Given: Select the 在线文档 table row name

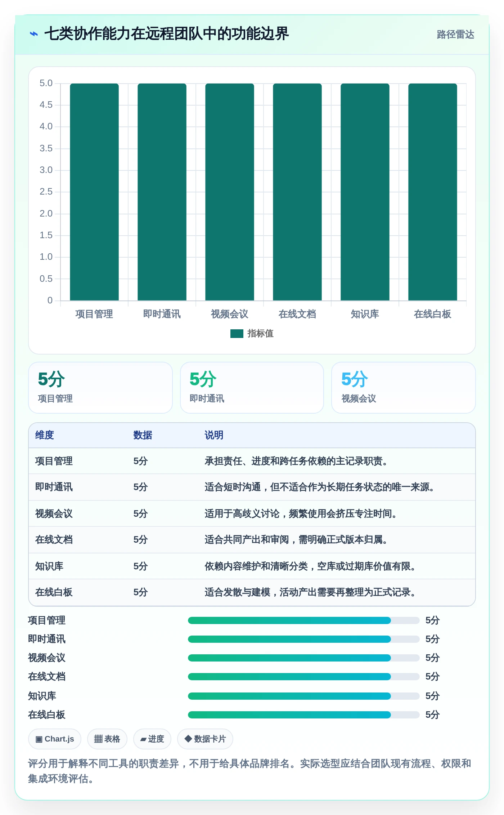Looking at the screenshot, I should tap(54, 540).
